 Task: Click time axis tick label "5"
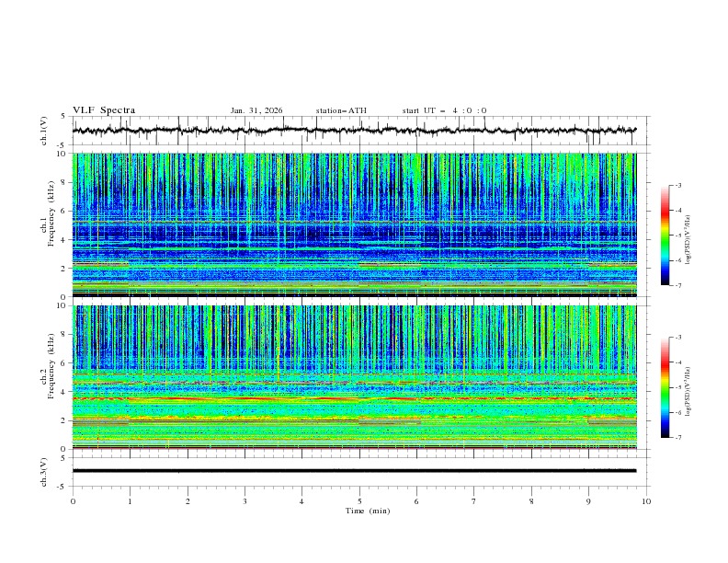coord(359,501)
